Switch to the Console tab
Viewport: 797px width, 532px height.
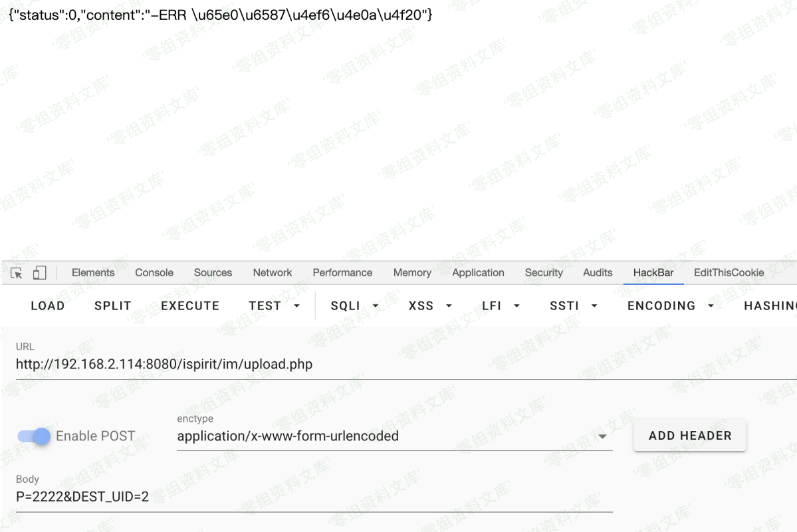coord(154,272)
